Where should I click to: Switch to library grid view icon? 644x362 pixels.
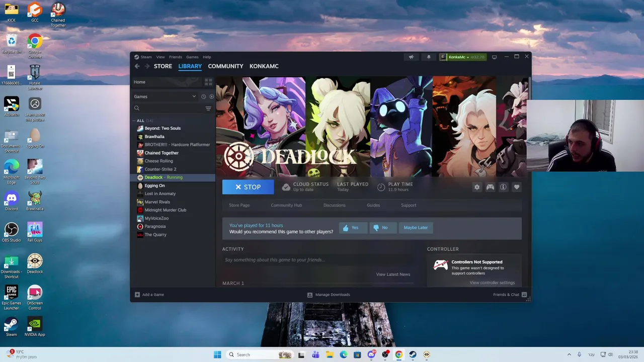tap(208, 82)
